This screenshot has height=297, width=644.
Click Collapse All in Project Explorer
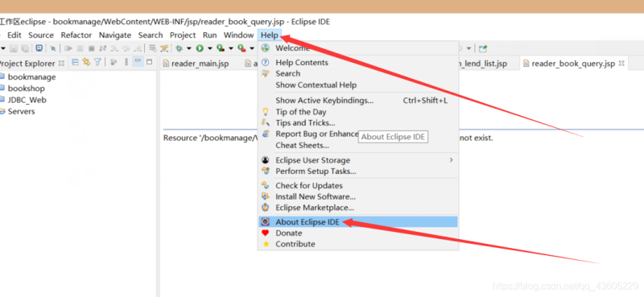point(75,62)
